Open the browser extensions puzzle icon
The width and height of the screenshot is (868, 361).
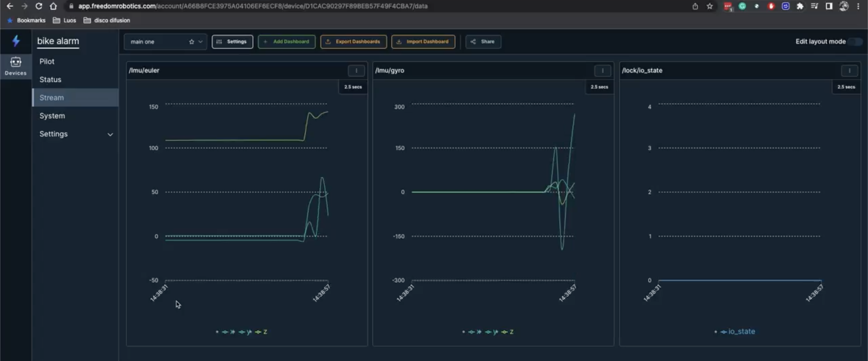(x=800, y=6)
